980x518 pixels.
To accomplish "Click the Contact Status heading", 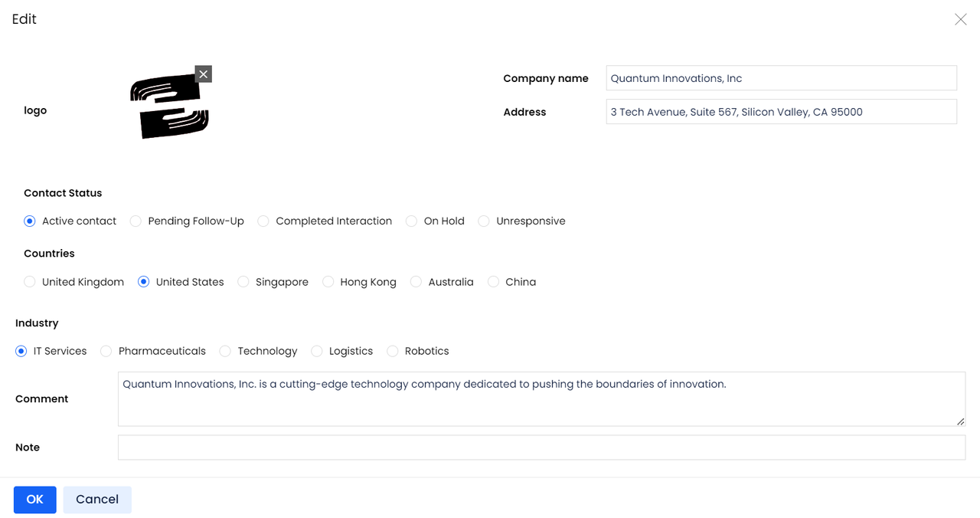I will point(63,193).
